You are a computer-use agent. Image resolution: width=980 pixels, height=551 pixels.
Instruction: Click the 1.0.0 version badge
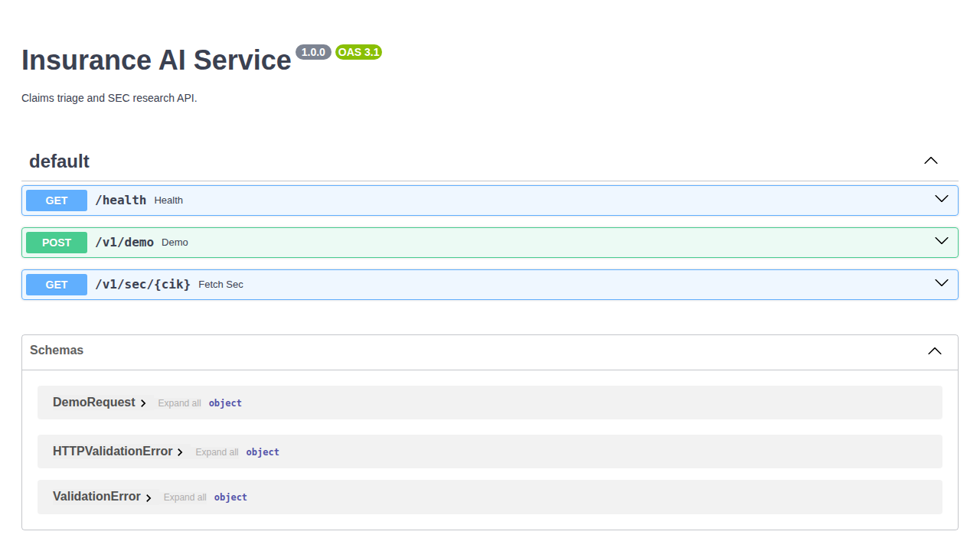[313, 52]
